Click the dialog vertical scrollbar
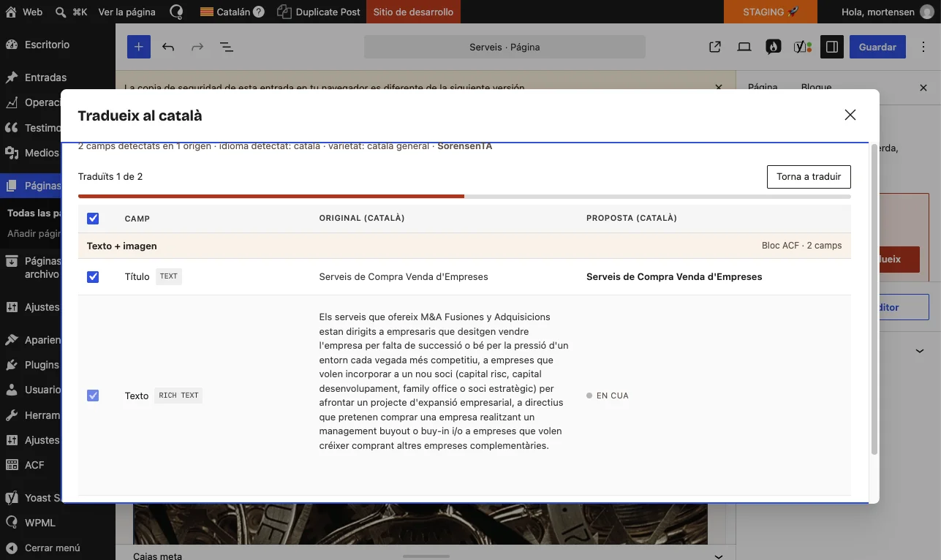941x560 pixels. pos(874,300)
